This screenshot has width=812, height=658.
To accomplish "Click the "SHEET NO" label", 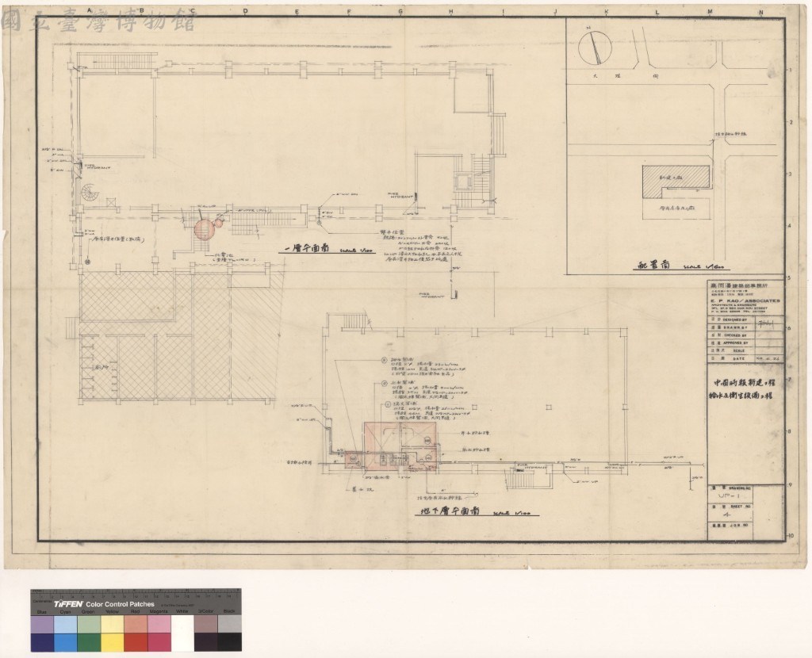I will [x=741, y=507].
